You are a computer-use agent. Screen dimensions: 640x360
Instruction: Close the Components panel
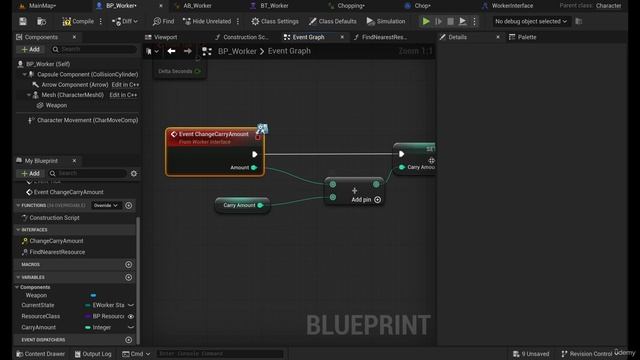coord(74,37)
